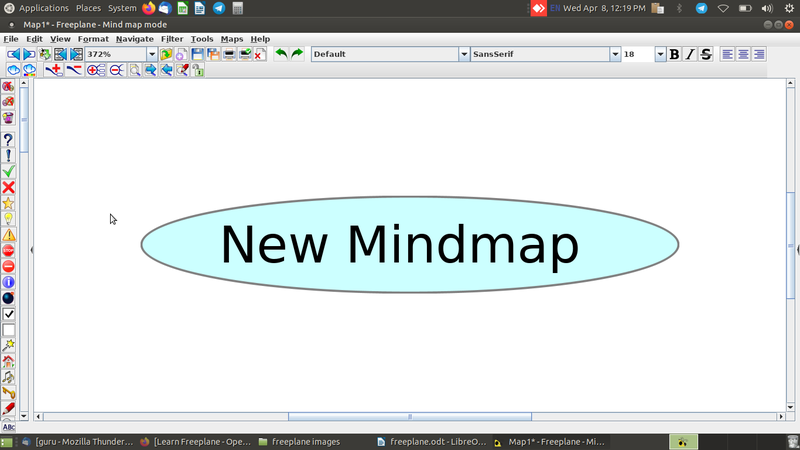Apply checked checkbox icon to node
Image resolution: width=800 pixels, height=450 pixels.
point(8,314)
